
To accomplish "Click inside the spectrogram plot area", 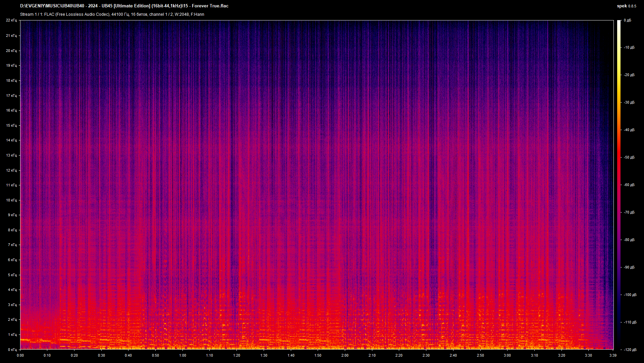I will 317,185.
